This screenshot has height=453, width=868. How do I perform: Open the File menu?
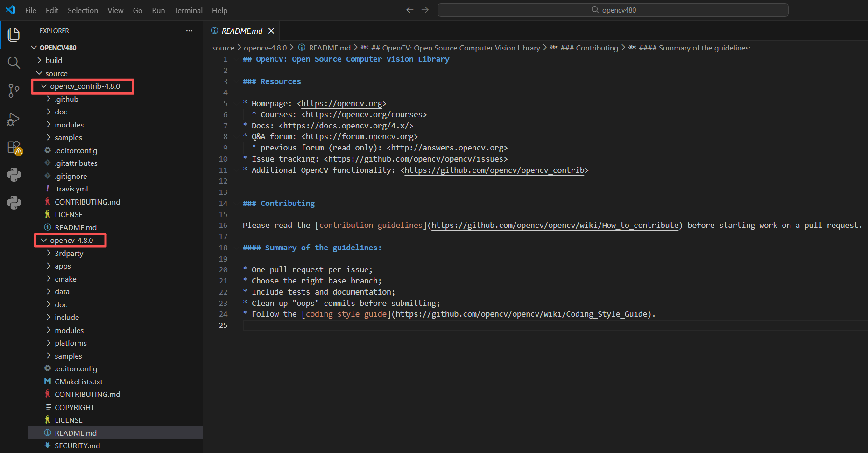tap(31, 10)
